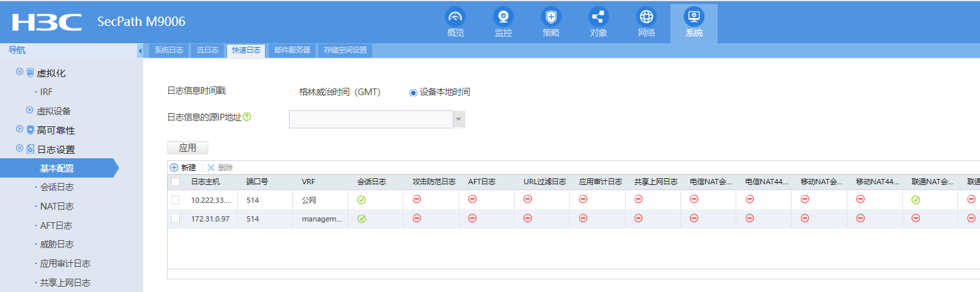This screenshot has height=292, width=980.
Task: Click the 删除 delete button
Action: (x=220, y=168)
